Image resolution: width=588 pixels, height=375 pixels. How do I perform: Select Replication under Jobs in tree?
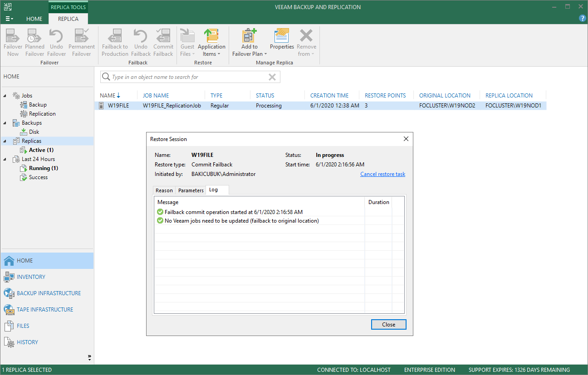(x=42, y=114)
